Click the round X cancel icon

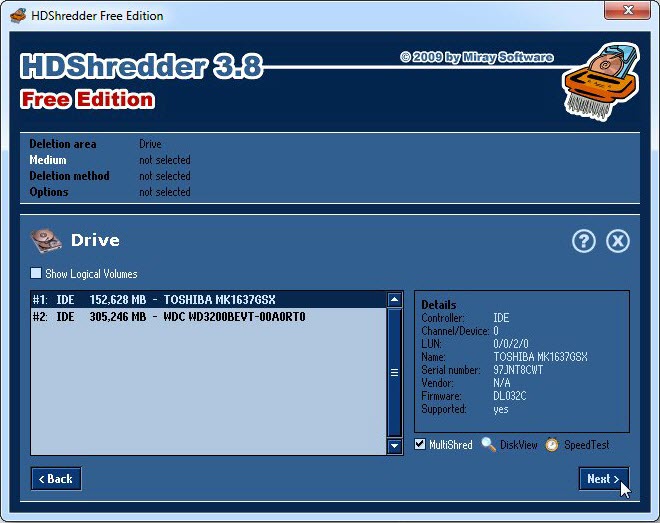pos(618,241)
